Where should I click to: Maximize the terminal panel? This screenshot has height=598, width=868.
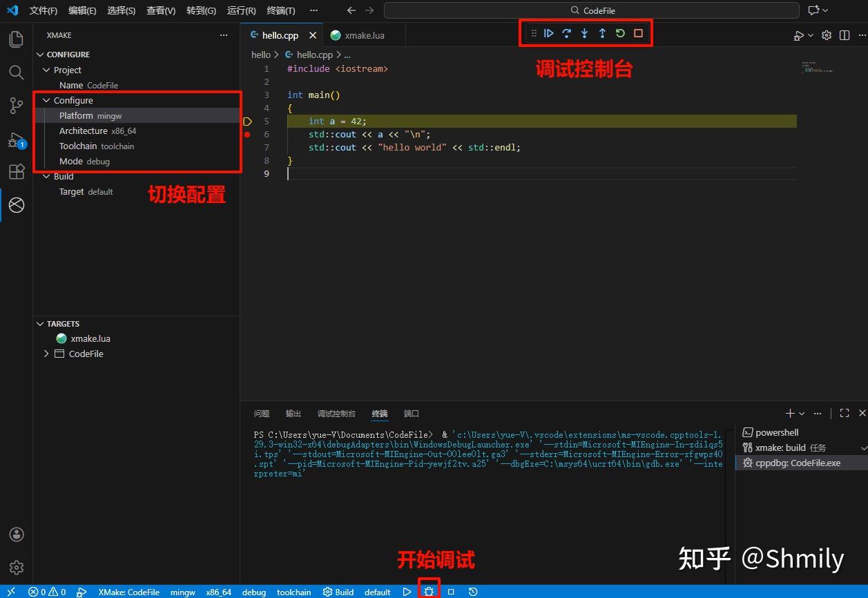pos(844,413)
